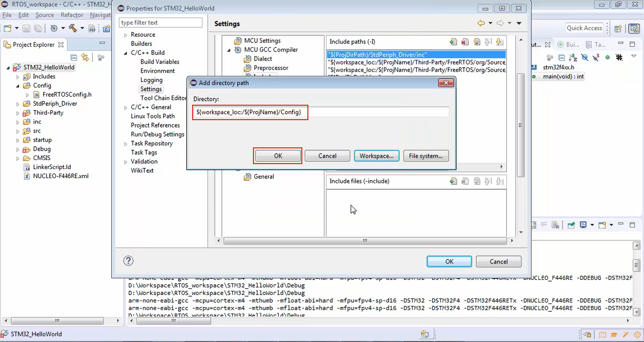Open the New wizard dropdown arrow
This screenshot has width=644, height=342.
click(x=16, y=28)
